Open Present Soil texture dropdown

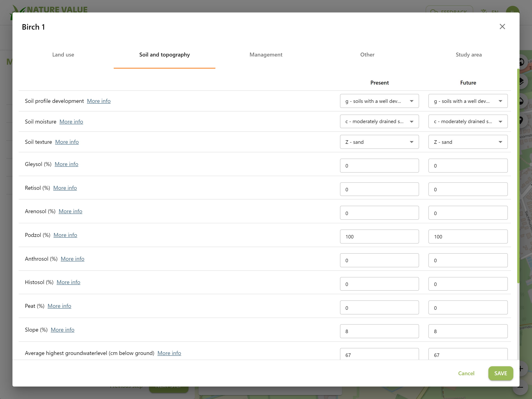point(379,142)
